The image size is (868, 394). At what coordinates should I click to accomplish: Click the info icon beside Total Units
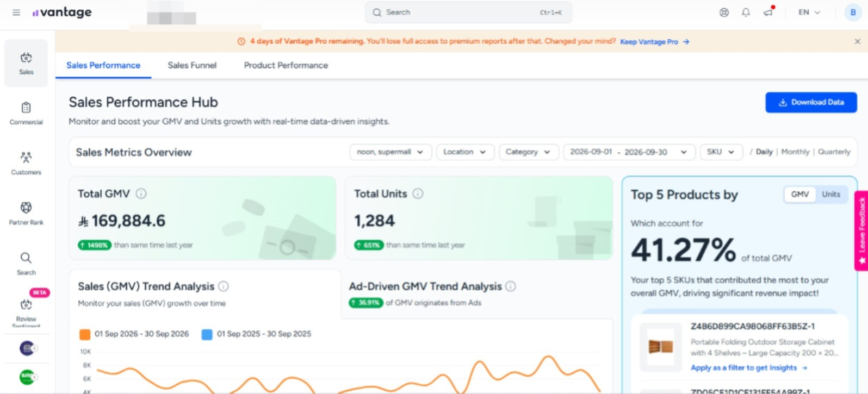(x=418, y=193)
